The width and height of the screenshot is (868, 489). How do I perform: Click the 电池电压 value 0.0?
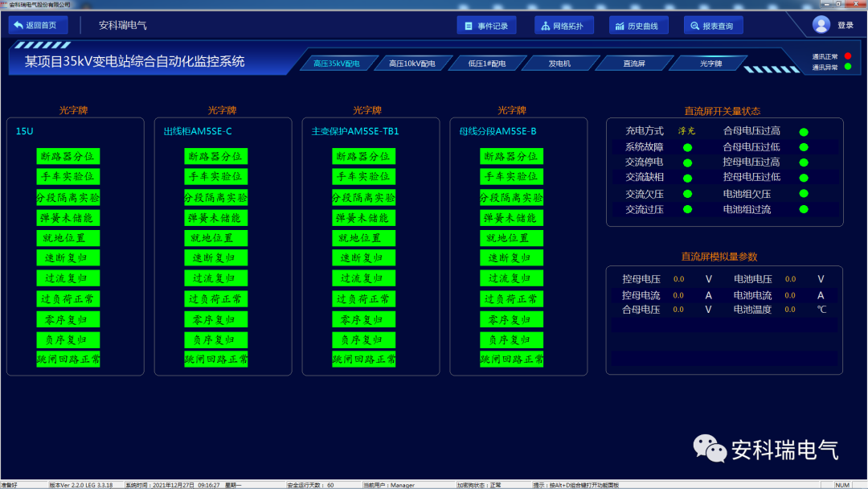pos(791,279)
